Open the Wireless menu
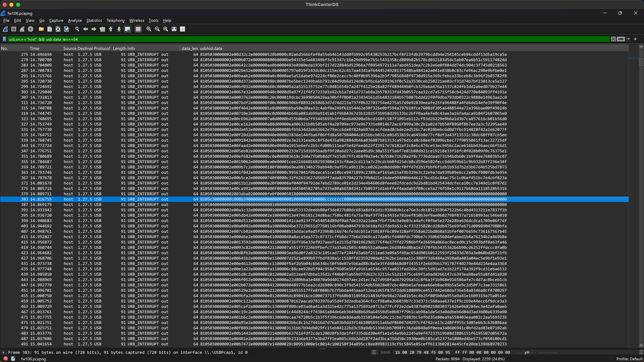This screenshot has width=644, height=362. point(137,20)
